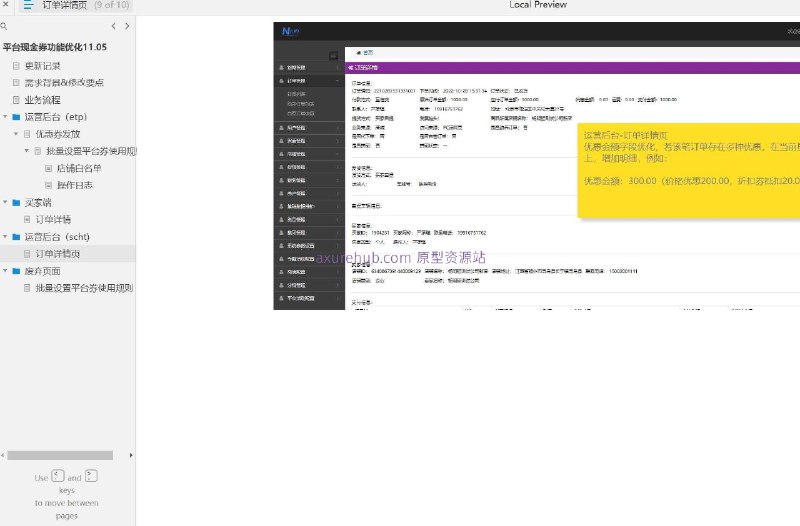Collapse the 买家端 folder arrow
The image size is (800, 526).
[x=5, y=203]
